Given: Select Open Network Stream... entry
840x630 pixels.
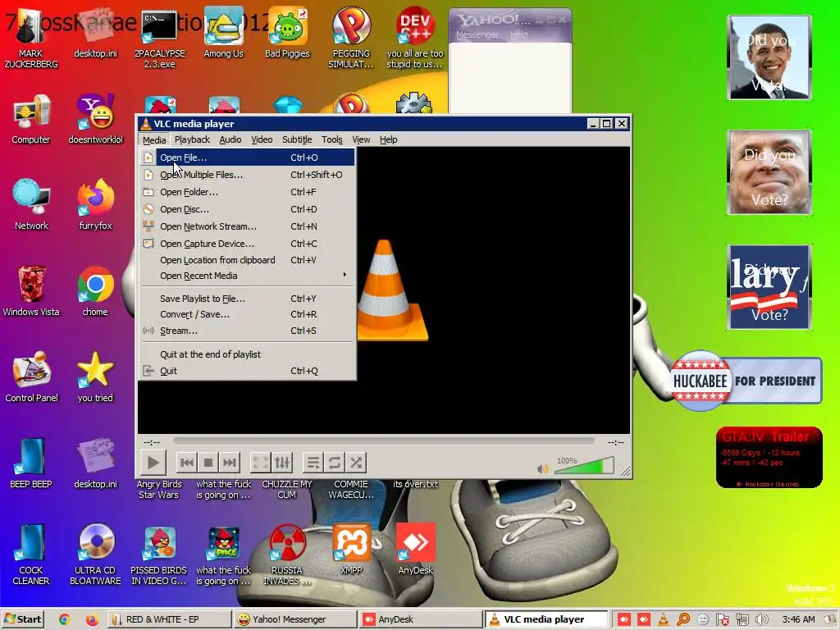Looking at the screenshot, I should (246, 226).
